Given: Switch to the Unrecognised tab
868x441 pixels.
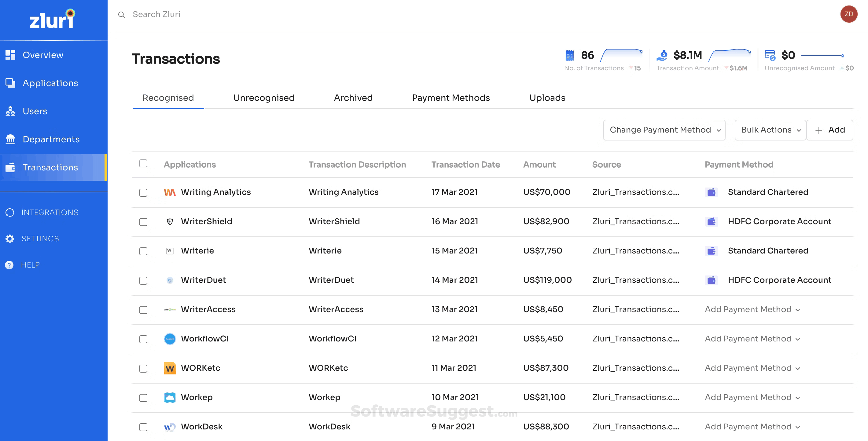Looking at the screenshot, I should (x=263, y=98).
